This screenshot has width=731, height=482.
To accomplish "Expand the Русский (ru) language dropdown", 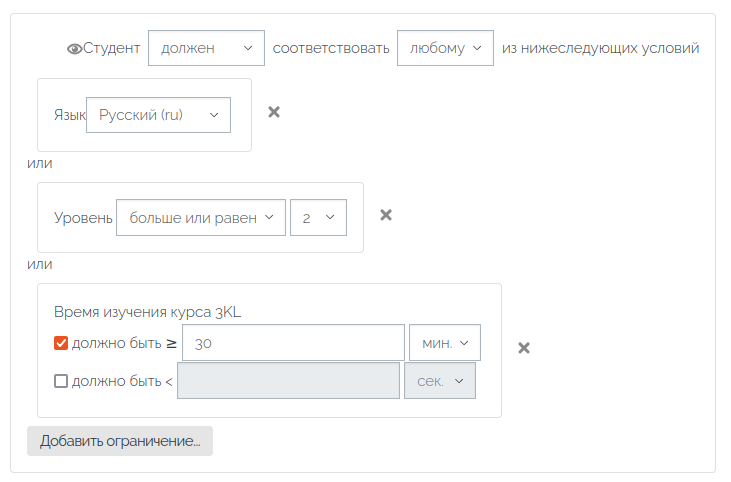I will click(x=159, y=115).
